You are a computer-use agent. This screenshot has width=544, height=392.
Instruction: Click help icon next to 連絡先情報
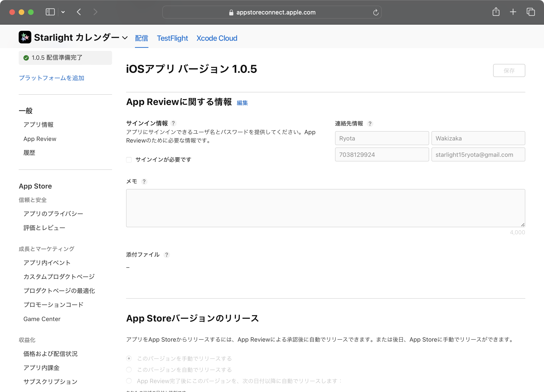(x=370, y=124)
